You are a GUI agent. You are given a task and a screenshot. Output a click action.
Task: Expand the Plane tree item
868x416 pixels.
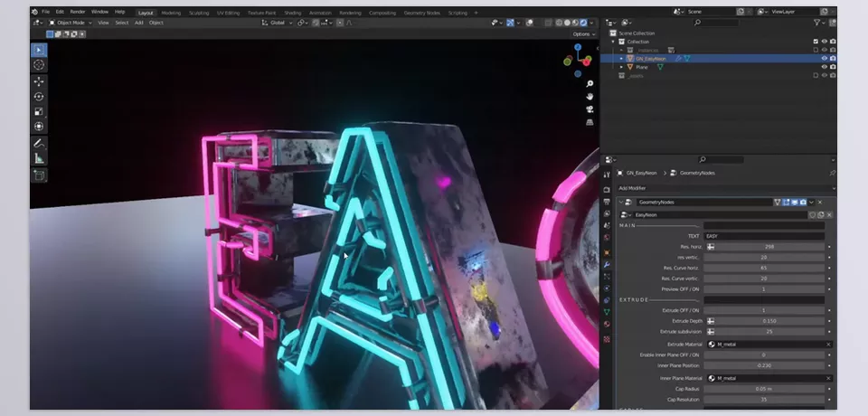click(621, 67)
